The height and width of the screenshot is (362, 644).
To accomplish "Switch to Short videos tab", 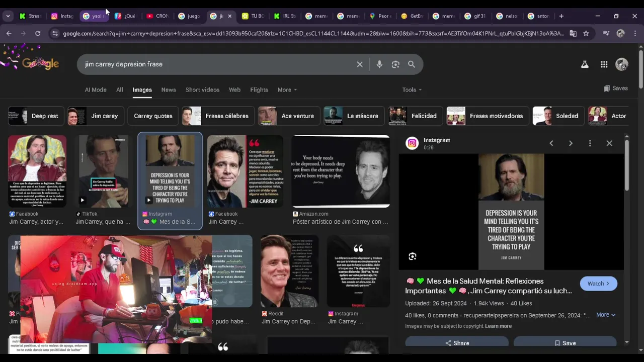I will [x=202, y=89].
